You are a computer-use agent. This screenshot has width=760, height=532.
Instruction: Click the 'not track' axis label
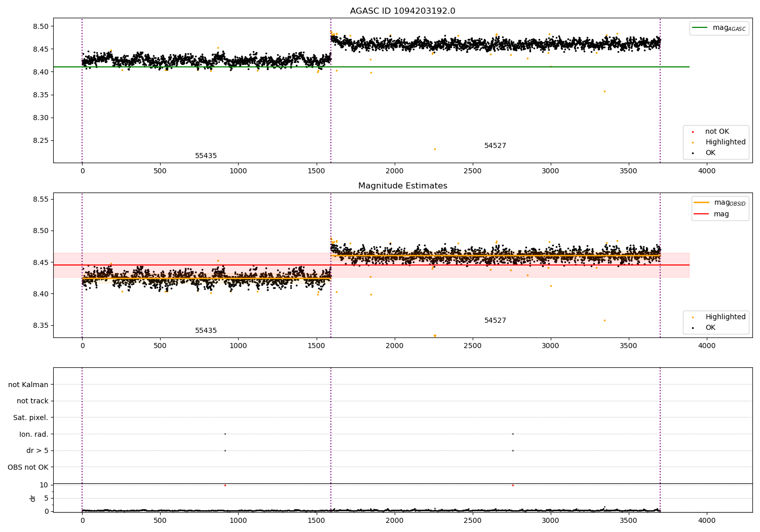(x=32, y=401)
